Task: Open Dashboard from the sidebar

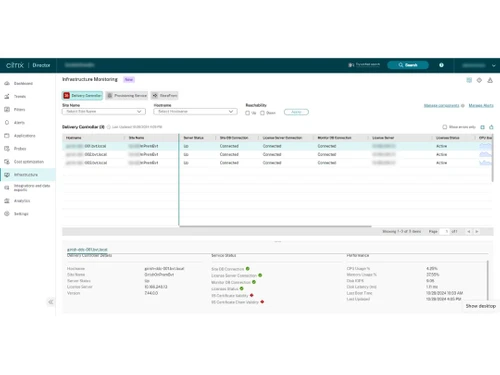Action: pos(23,83)
